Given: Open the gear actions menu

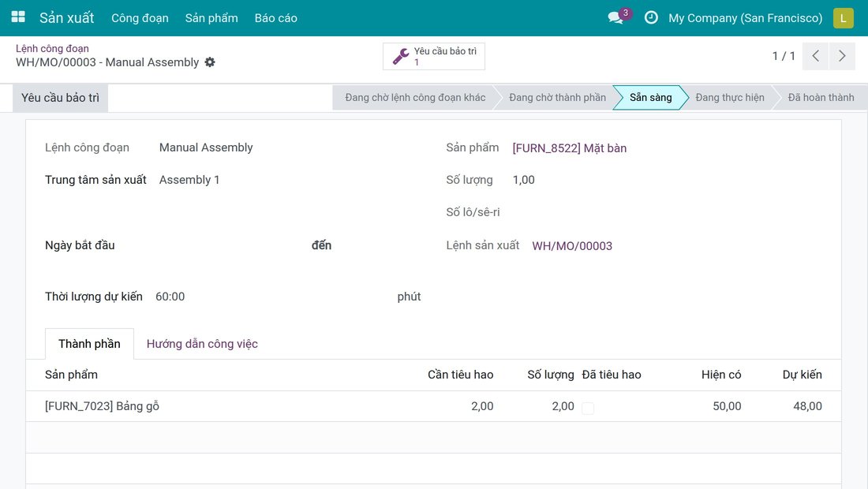Looking at the screenshot, I should [x=210, y=62].
